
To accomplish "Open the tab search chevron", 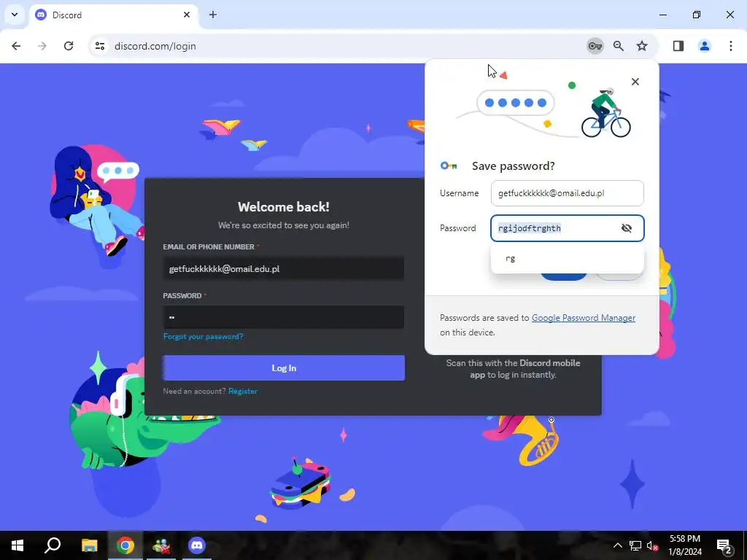I will click(15, 15).
